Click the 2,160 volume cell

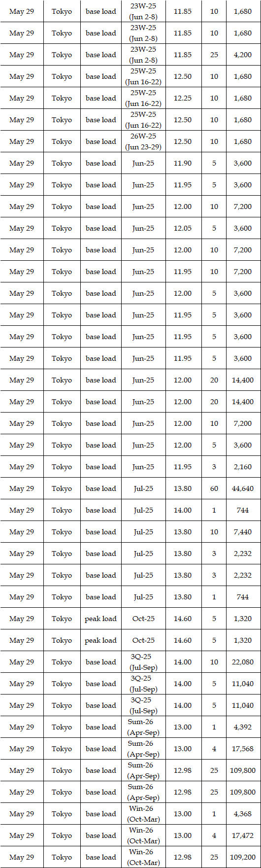[x=243, y=467]
